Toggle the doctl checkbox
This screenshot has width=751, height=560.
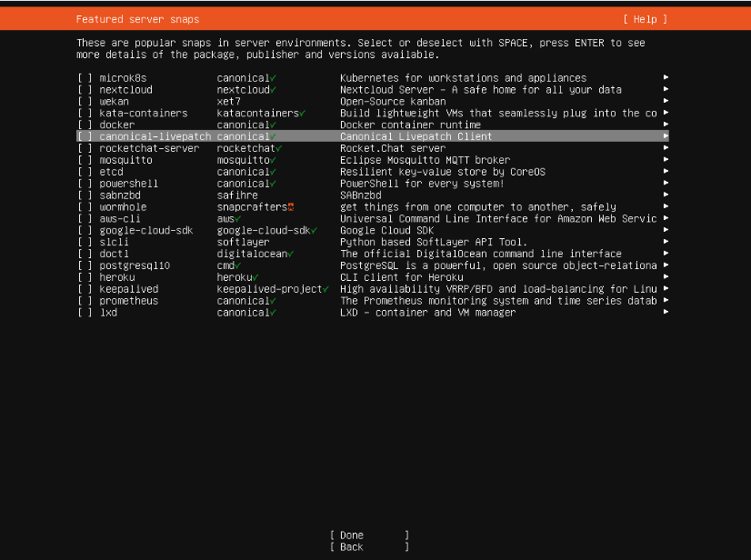tap(85, 254)
